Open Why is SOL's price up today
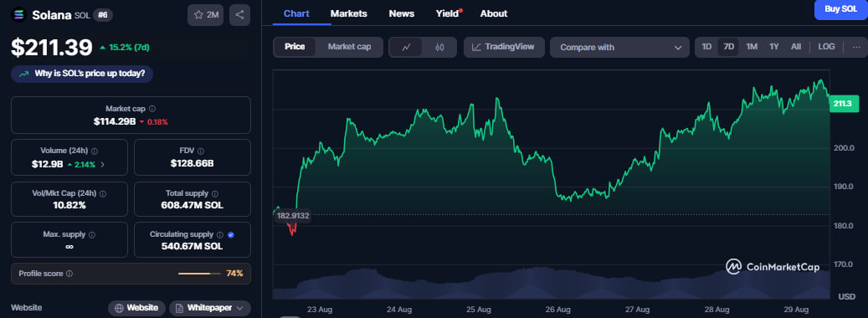The image size is (868, 318). [x=82, y=74]
